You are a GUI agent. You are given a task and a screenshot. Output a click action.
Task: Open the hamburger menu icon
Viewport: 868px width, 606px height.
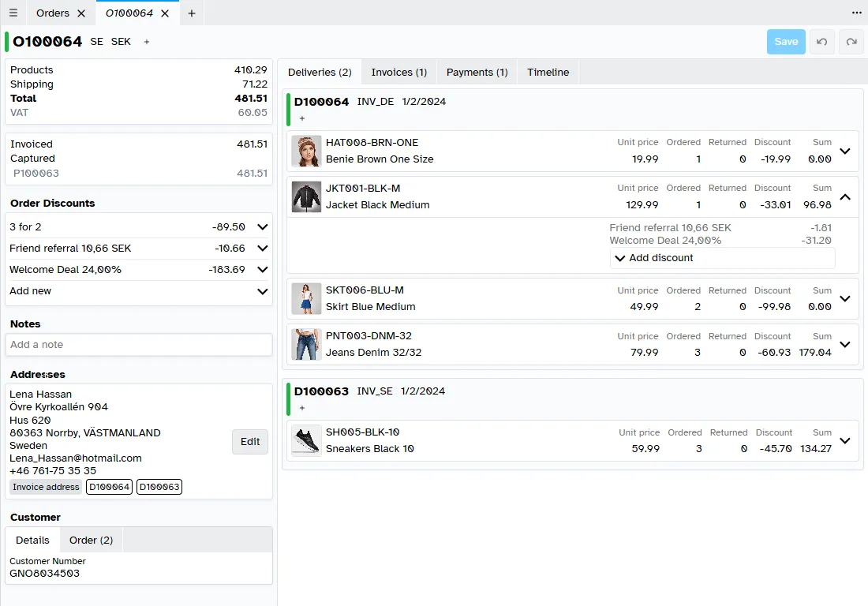(13, 13)
